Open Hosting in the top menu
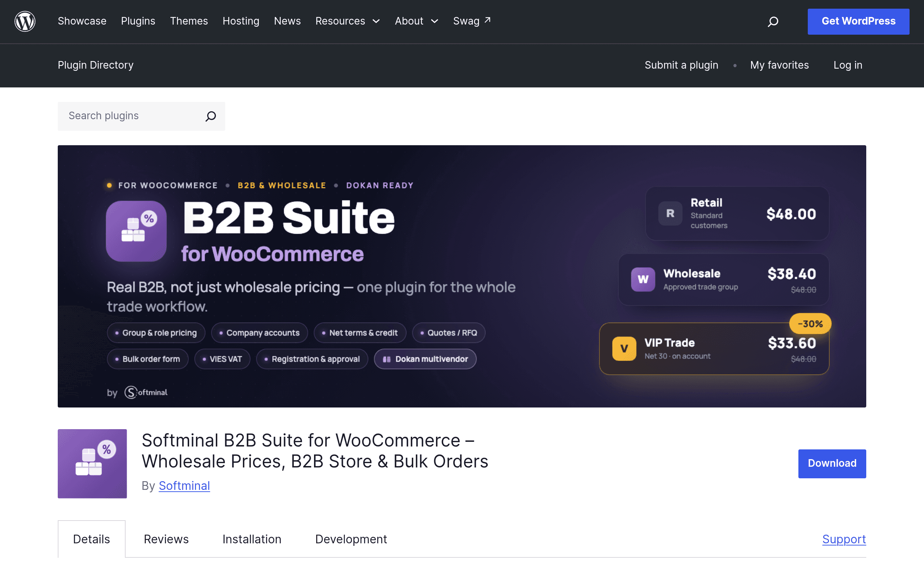 pos(241,21)
